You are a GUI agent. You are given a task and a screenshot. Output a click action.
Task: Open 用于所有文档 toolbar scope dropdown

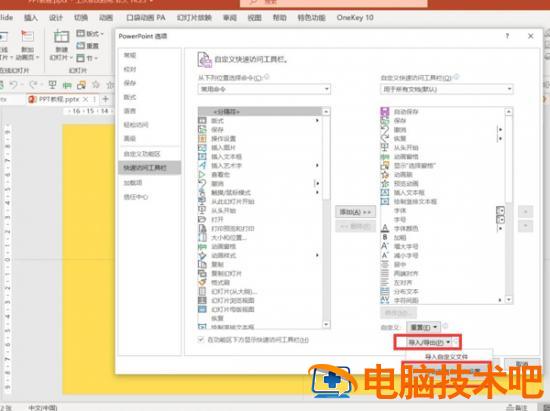tap(447, 89)
